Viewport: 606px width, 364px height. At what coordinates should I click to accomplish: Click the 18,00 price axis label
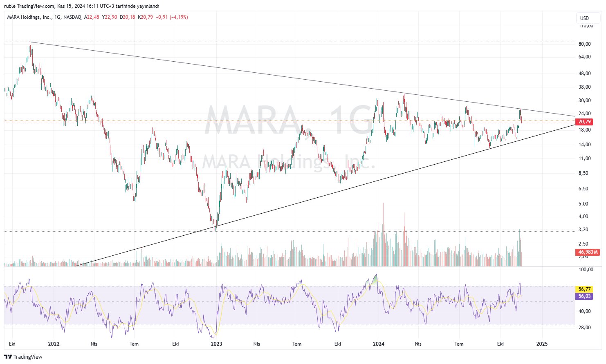[x=585, y=130]
